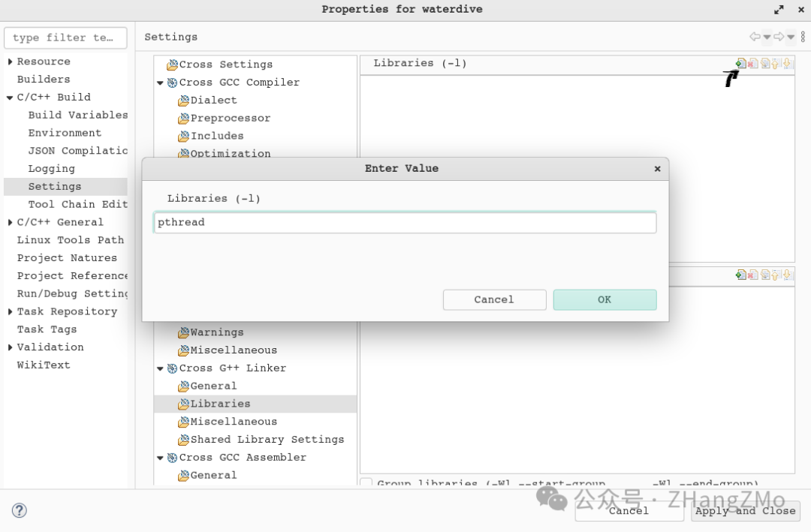
Task: Click the Delete icon in the lower list toolbar
Action: (x=753, y=275)
